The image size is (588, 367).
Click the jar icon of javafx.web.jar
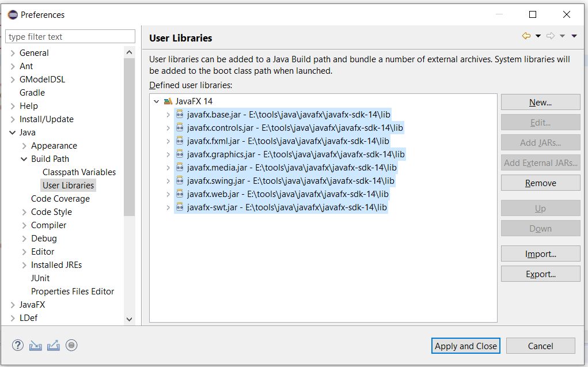click(180, 194)
